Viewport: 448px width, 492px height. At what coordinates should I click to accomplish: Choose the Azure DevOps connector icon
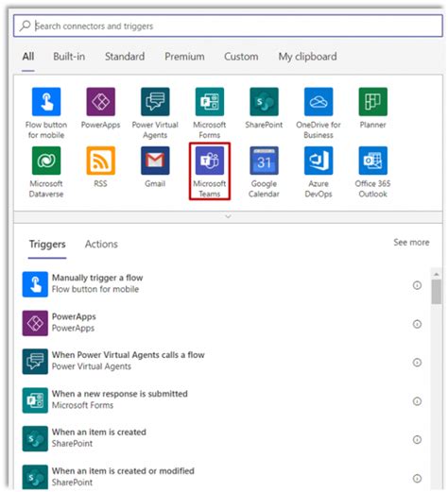(x=319, y=161)
